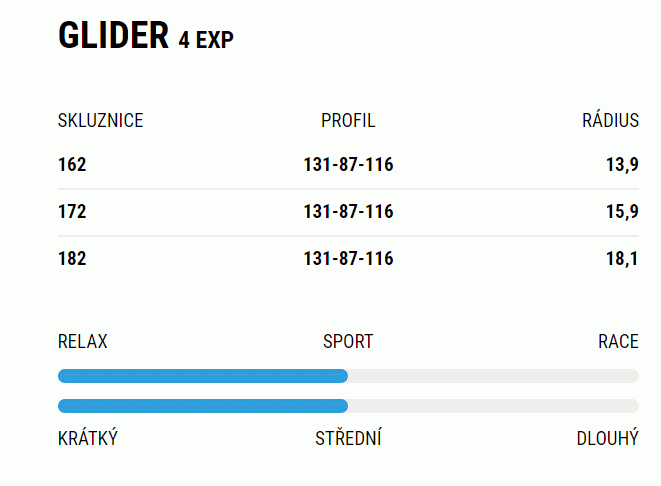This screenshot has width=661, height=486.
Task: Click the RACE label above the bar
Action: [618, 341]
